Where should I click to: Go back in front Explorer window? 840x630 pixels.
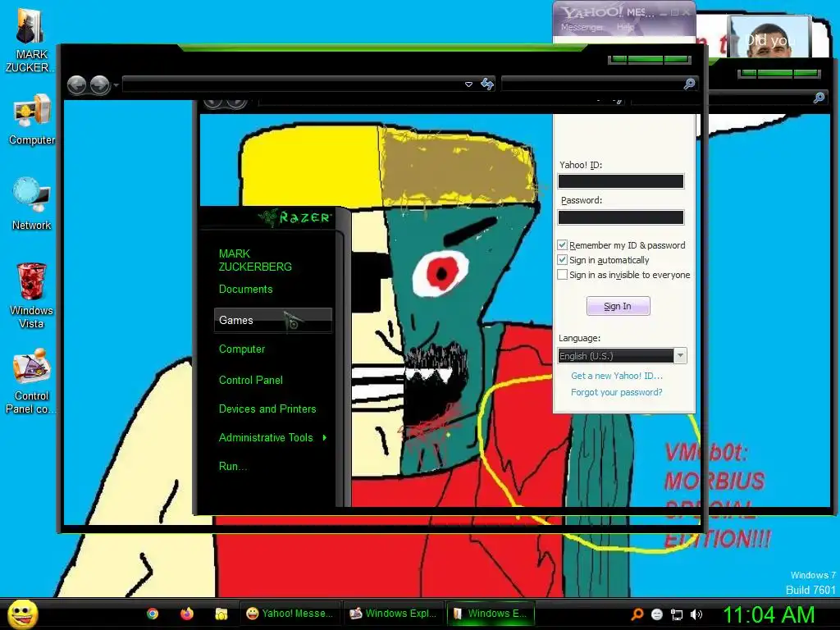77,84
